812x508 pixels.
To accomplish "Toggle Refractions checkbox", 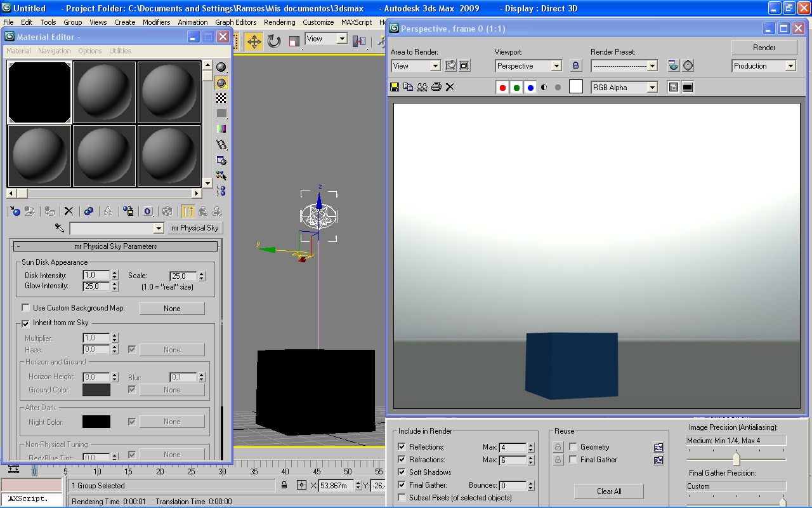I will tap(402, 460).
